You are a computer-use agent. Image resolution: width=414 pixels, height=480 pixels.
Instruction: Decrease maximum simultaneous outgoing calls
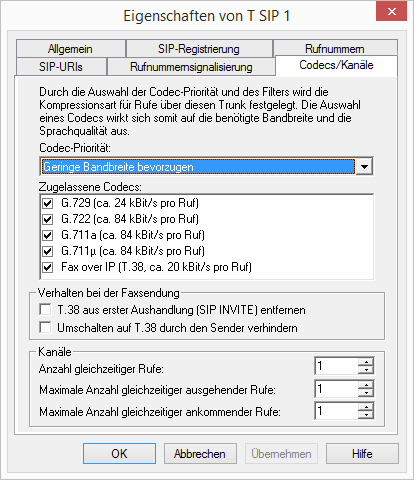[x=366, y=392]
